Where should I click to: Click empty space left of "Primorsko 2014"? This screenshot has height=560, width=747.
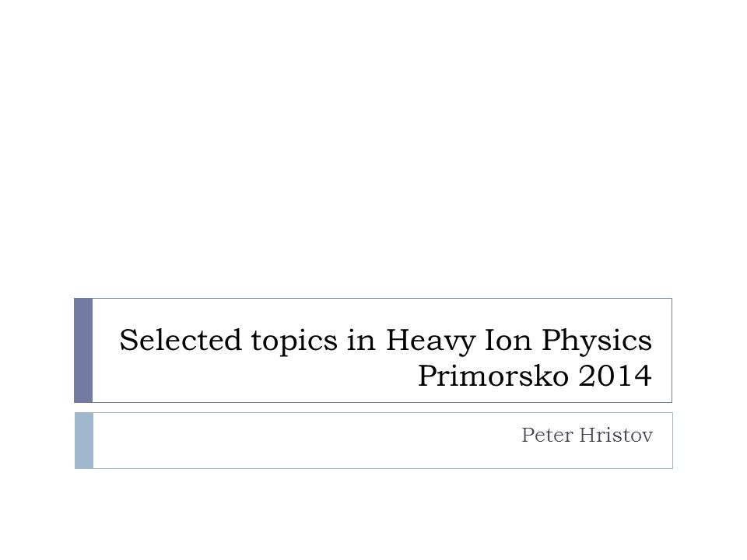pos(252,376)
